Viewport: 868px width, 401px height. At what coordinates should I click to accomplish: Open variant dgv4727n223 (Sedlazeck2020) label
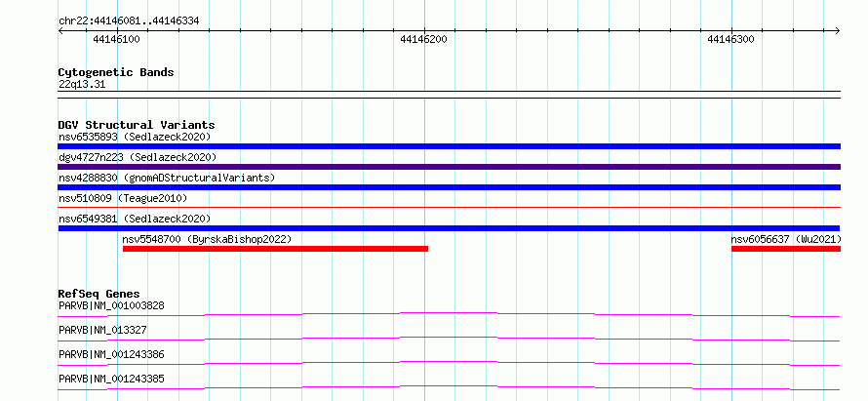point(138,157)
